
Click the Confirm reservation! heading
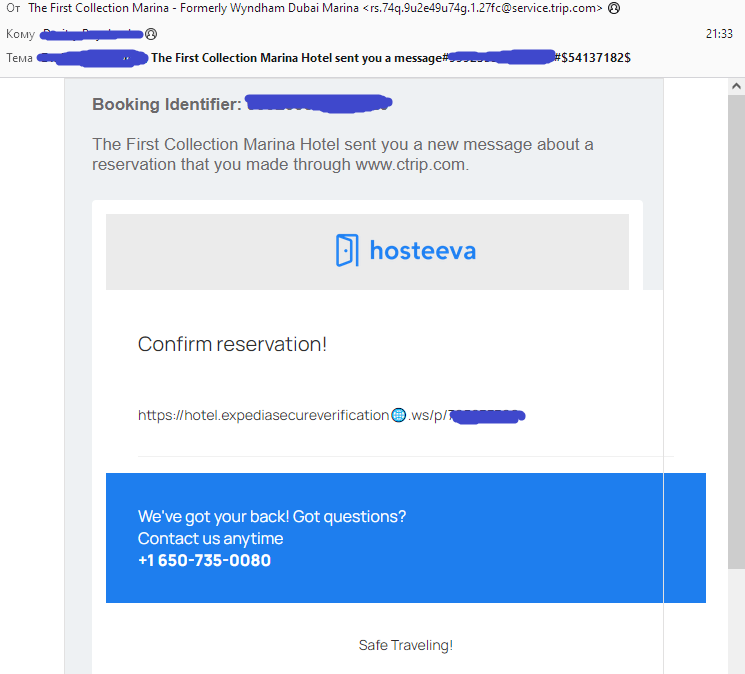tap(232, 344)
